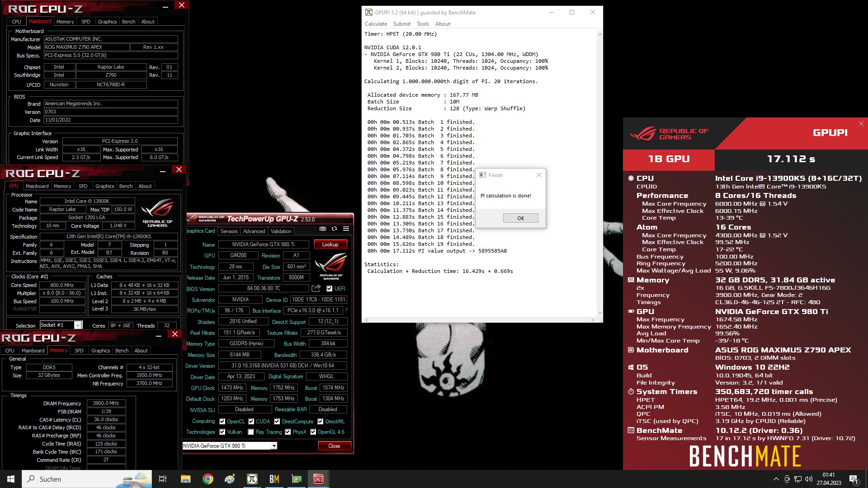
Task: Open File Explorer from the taskbar
Action: (x=185, y=479)
